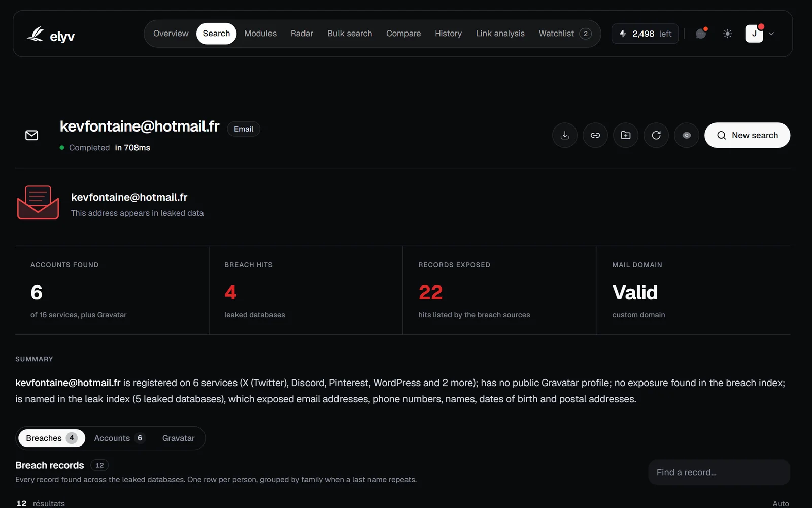Refresh the search results
This screenshot has height=508, width=812.
656,135
